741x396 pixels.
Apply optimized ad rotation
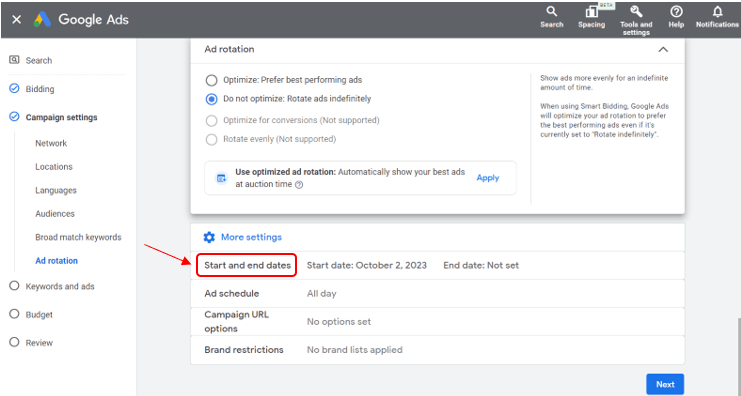pyautogui.click(x=488, y=178)
